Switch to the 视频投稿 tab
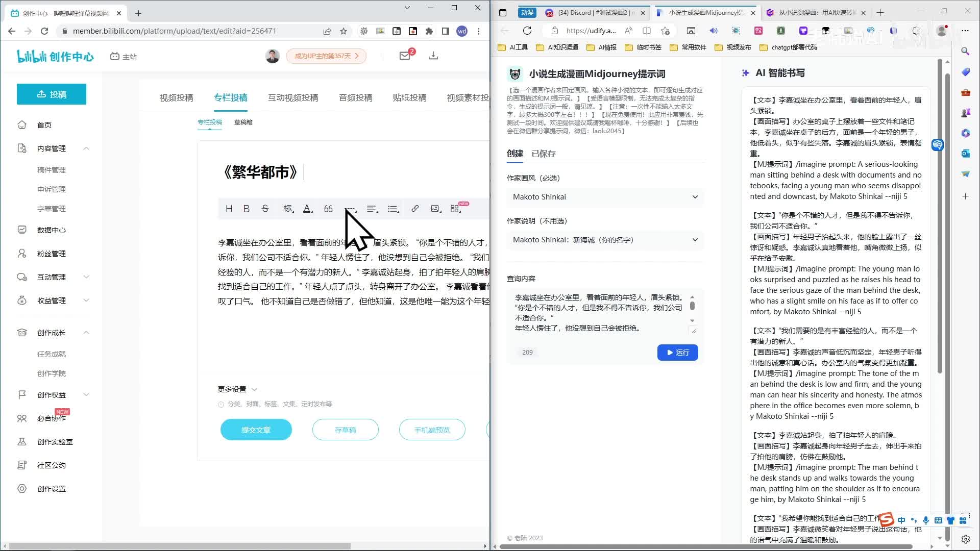The height and width of the screenshot is (551, 980). pyautogui.click(x=176, y=97)
